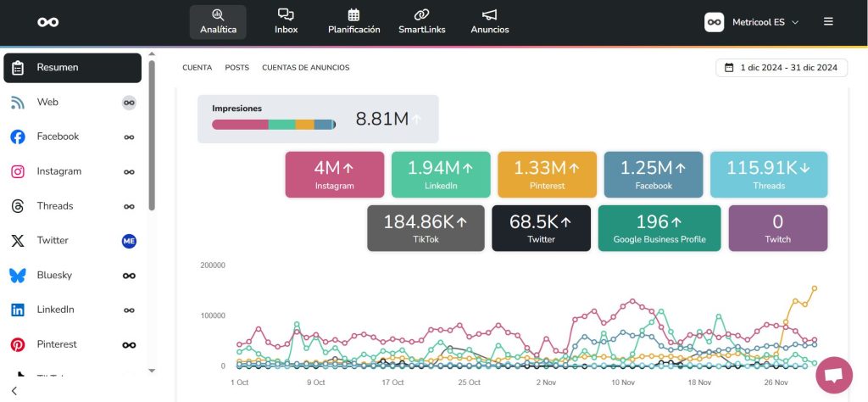Select Facebook in the sidebar
Image resolution: width=868 pixels, height=402 pixels.
(x=58, y=137)
